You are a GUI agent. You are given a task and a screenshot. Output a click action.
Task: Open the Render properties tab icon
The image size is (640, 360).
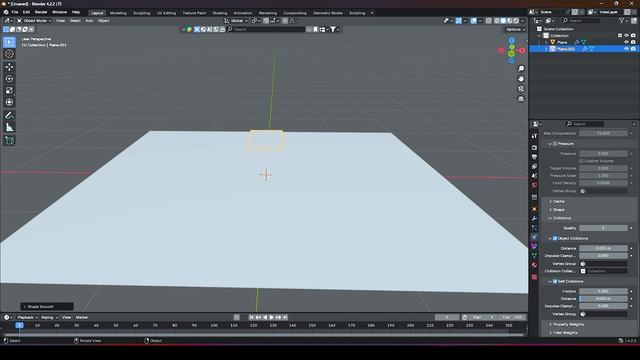[x=534, y=148]
